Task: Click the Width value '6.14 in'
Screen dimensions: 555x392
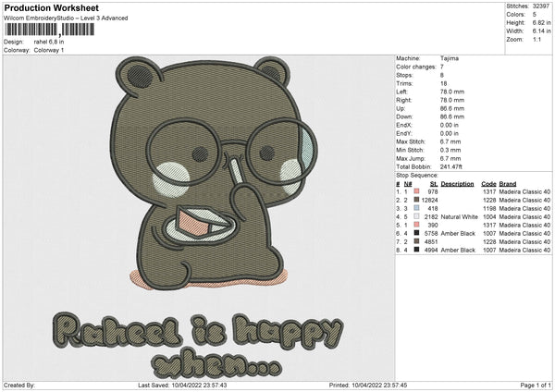Action: [541, 31]
